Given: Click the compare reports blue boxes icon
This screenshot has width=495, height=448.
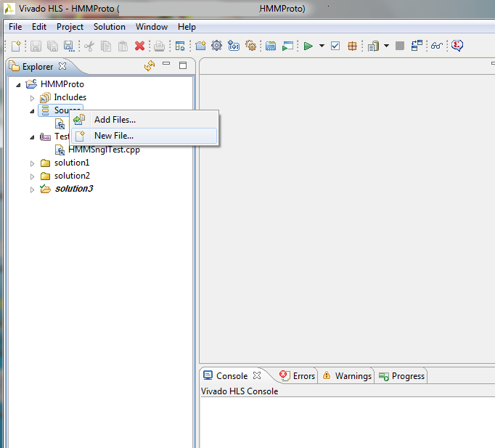Looking at the screenshot, I should pos(417,46).
